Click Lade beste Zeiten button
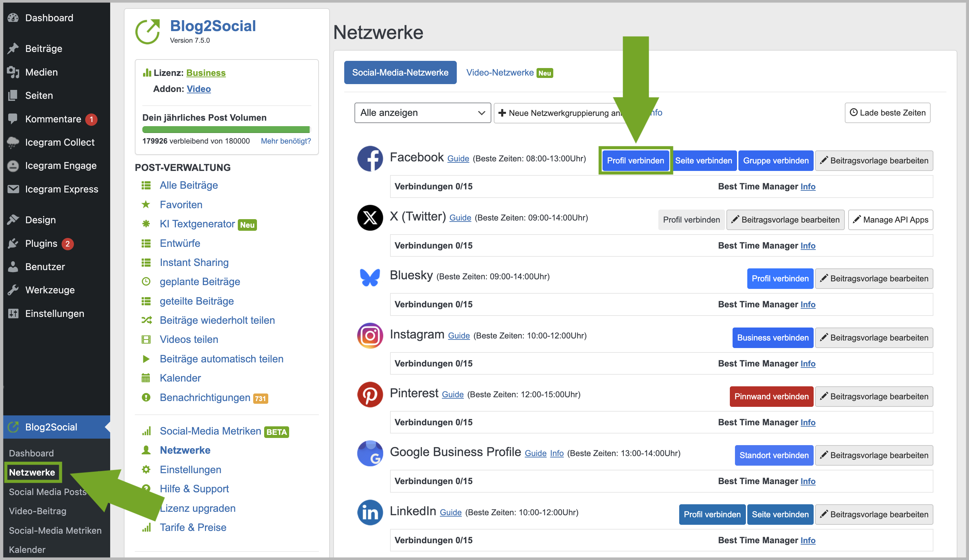Image resolution: width=969 pixels, height=560 pixels. 888,112
